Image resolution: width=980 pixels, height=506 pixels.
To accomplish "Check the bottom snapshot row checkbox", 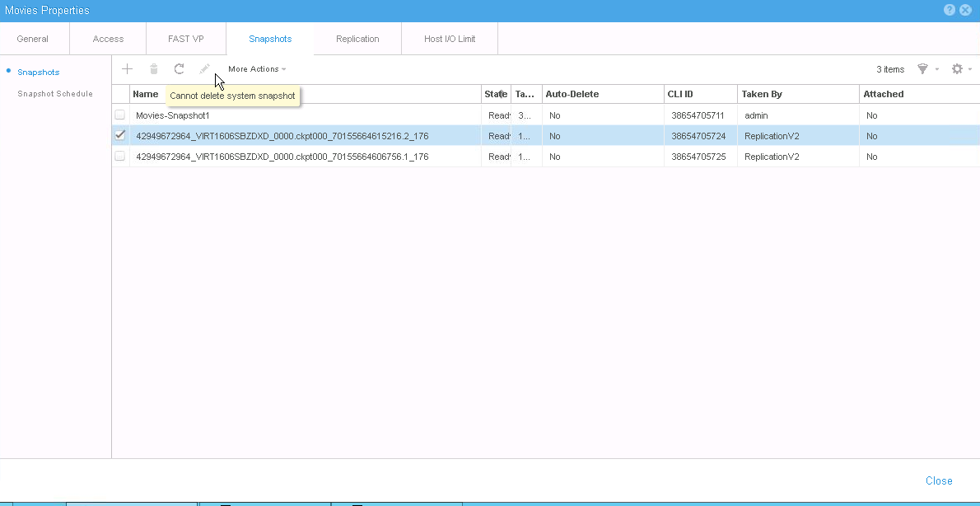I will 119,156.
